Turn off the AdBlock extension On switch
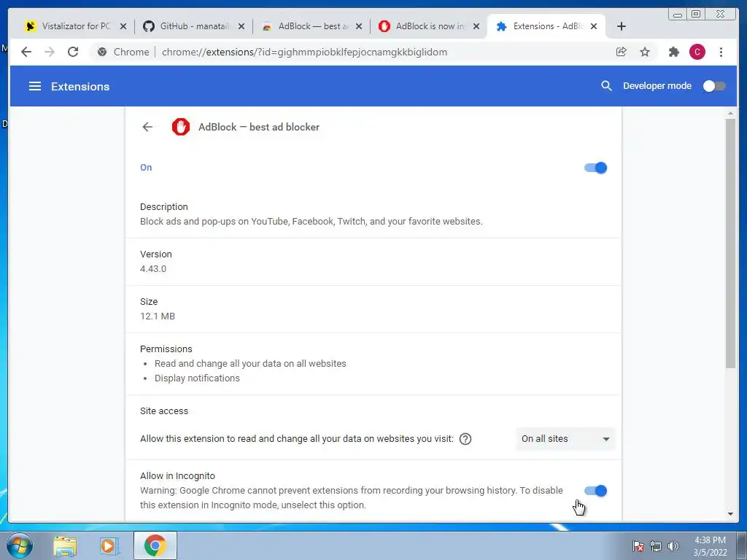747x560 pixels. 595,168
